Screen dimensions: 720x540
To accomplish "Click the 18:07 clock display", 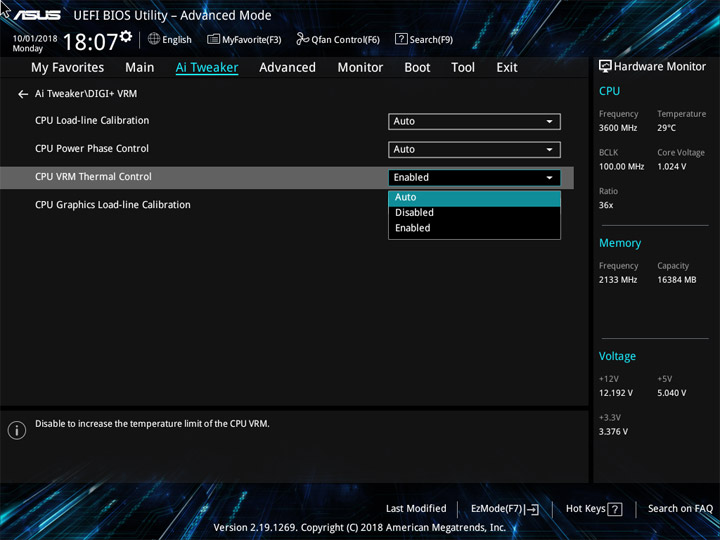I will tap(90, 42).
